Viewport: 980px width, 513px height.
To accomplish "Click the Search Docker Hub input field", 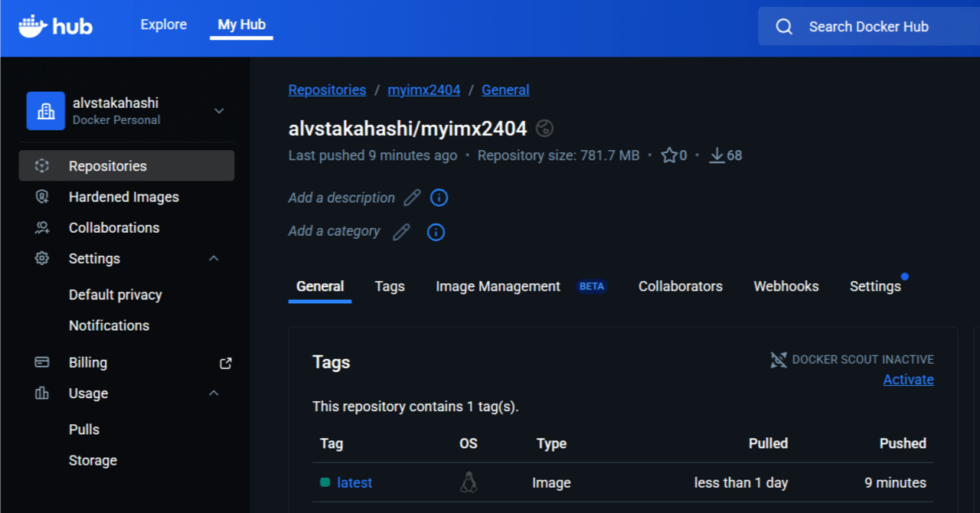I will pos(869,26).
